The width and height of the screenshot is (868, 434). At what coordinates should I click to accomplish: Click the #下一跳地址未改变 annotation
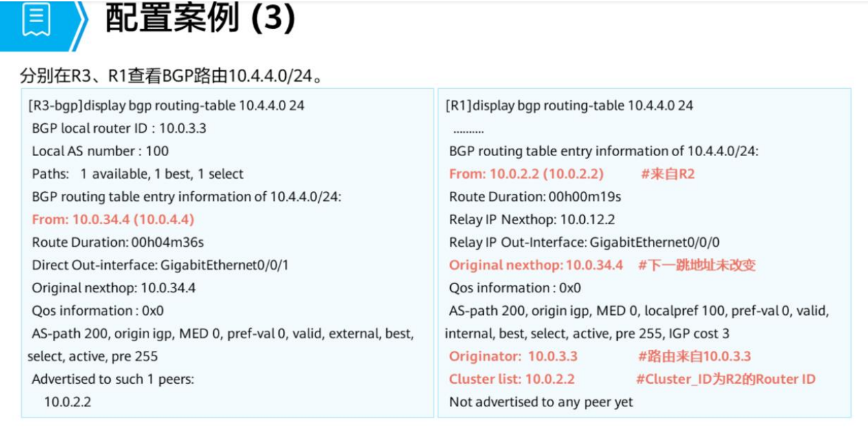click(696, 265)
